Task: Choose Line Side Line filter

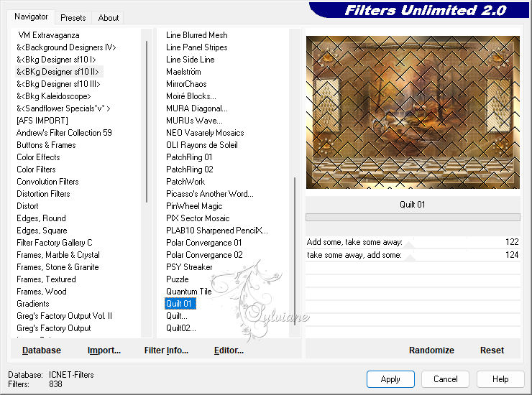Action: pos(191,60)
